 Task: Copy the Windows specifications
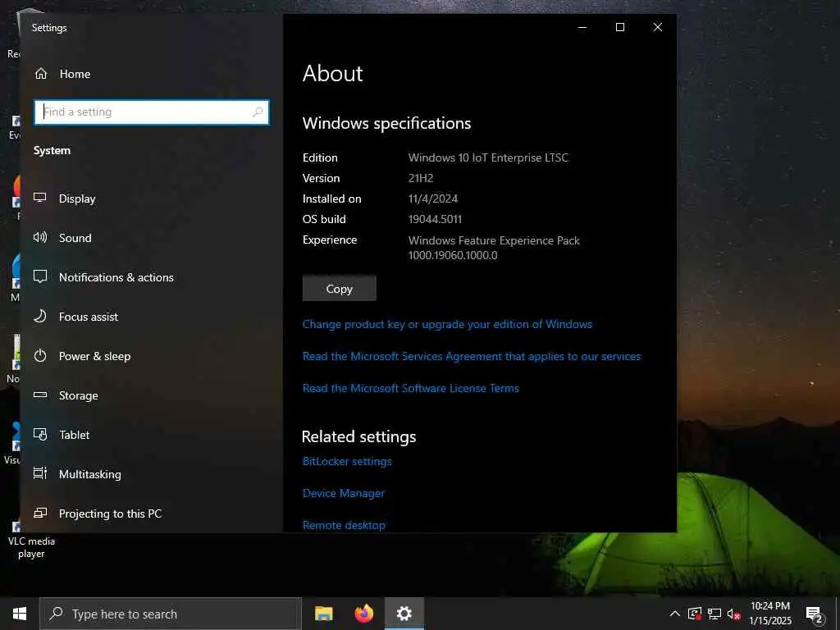click(x=339, y=289)
